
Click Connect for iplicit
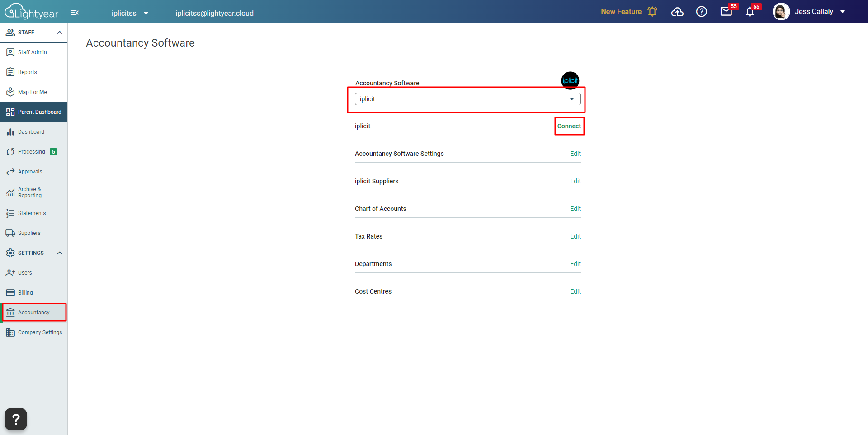[x=569, y=126]
